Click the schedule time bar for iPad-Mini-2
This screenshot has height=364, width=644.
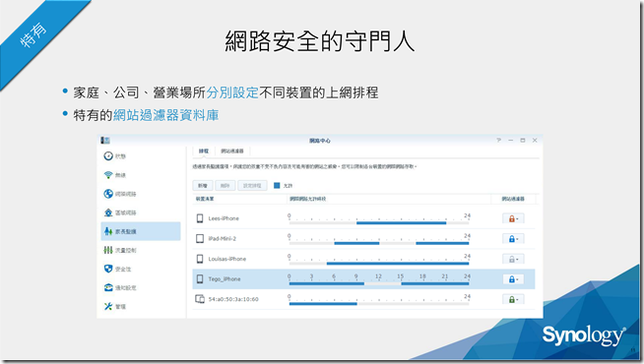click(379, 243)
